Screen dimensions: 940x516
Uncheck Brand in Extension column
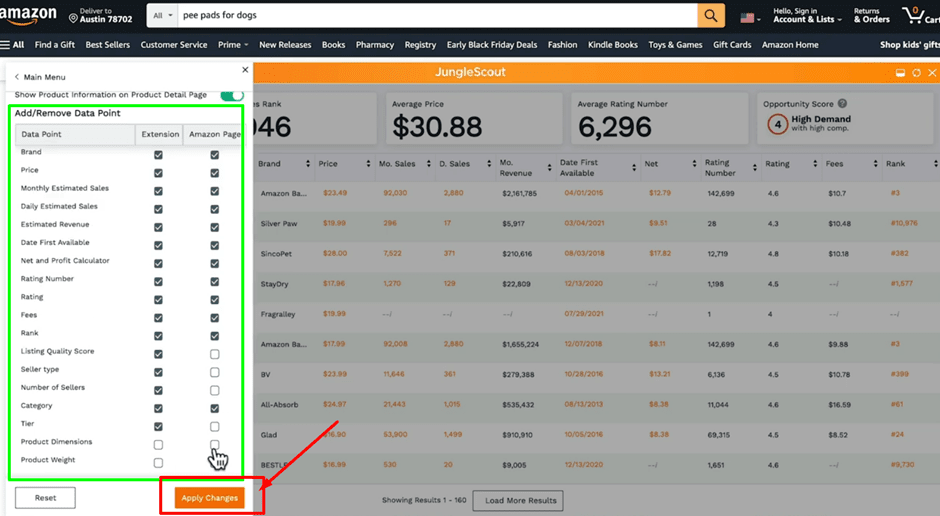tap(158, 155)
